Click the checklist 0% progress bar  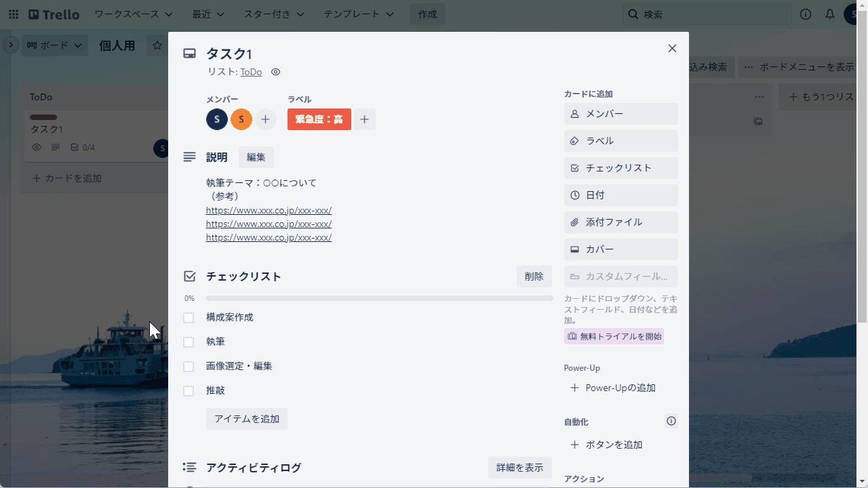(x=380, y=298)
